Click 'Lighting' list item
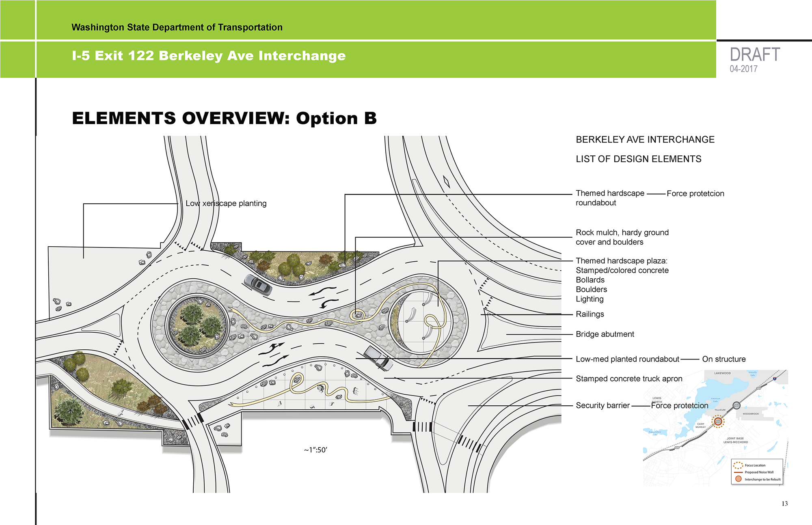The height and width of the screenshot is (525, 812). (x=590, y=299)
